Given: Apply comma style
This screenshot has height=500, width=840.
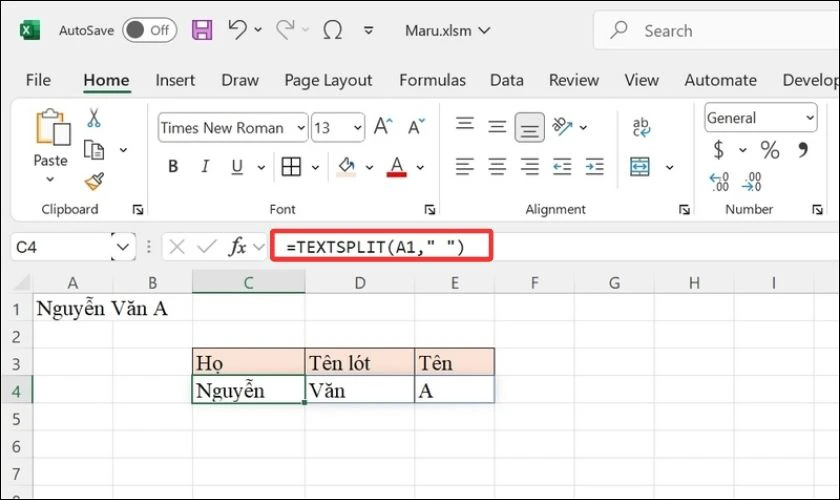Looking at the screenshot, I should click(802, 150).
